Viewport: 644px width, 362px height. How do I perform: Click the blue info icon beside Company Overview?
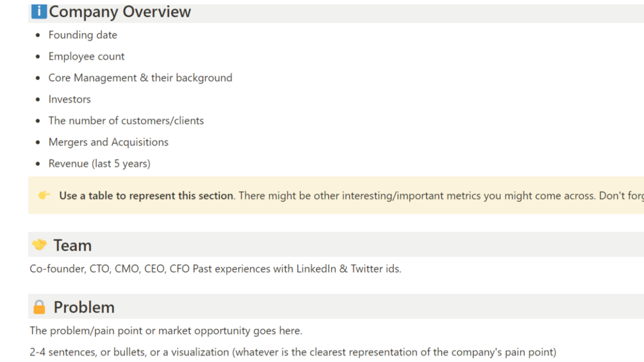39,12
